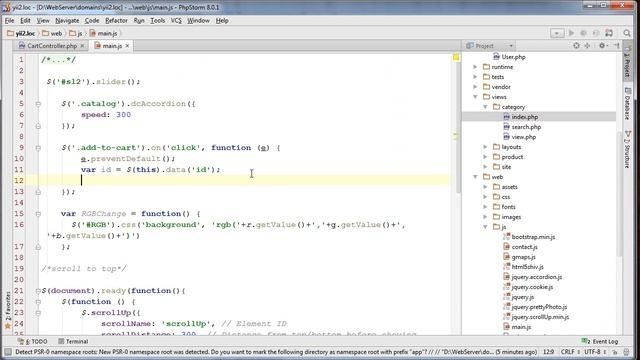Change file encoding UTF-8 in status bar
The height and width of the screenshot is (360, 640).
(594, 352)
